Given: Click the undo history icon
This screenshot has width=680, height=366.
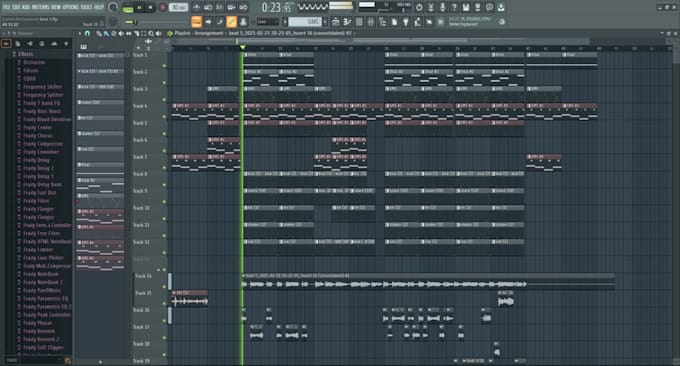Looking at the screenshot, I should (x=419, y=7).
